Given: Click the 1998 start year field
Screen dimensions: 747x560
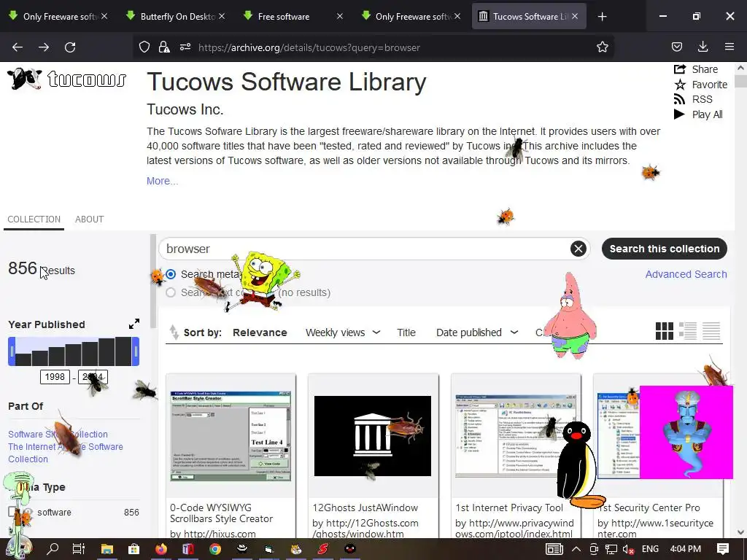Looking at the screenshot, I should 55,377.
